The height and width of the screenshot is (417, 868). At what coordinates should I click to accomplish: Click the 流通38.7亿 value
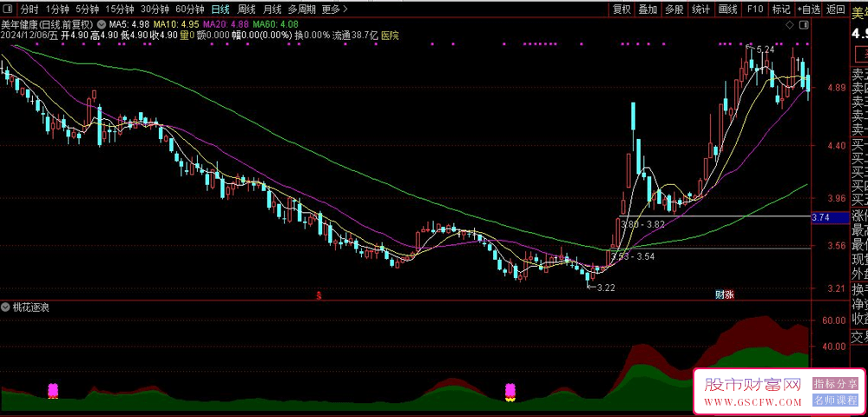(x=355, y=36)
